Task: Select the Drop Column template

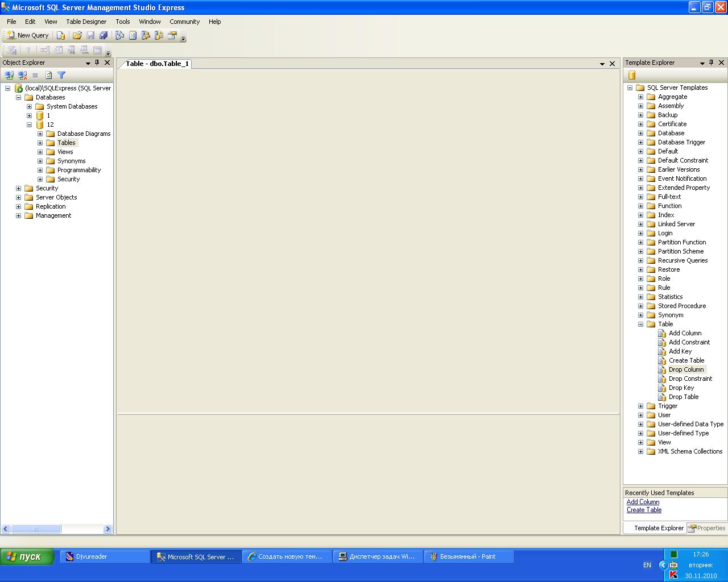Action: coord(686,369)
